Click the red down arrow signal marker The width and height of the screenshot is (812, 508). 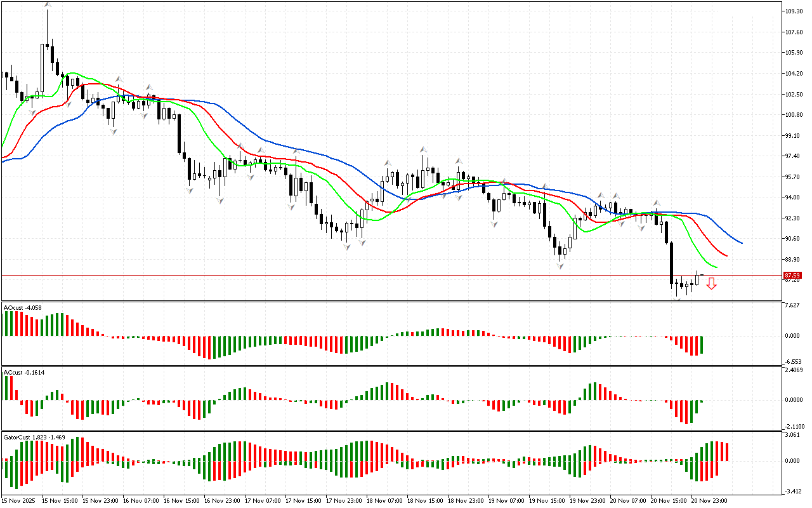pos(712,283)
